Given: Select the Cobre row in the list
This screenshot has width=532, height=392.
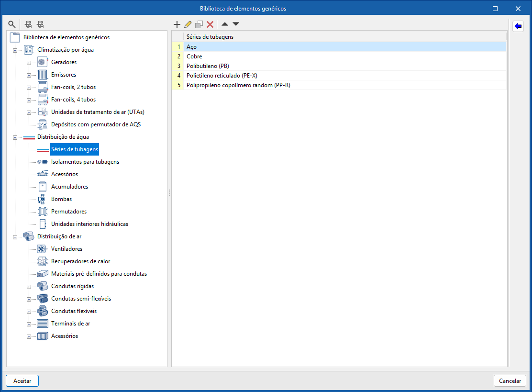Looking at the screenshot, I should (339, 56).
